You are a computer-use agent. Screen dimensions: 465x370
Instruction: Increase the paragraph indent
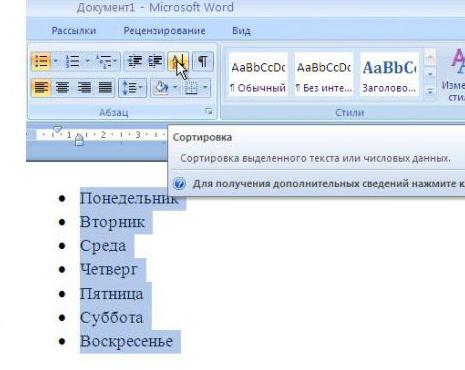click(x=155, y=61)
